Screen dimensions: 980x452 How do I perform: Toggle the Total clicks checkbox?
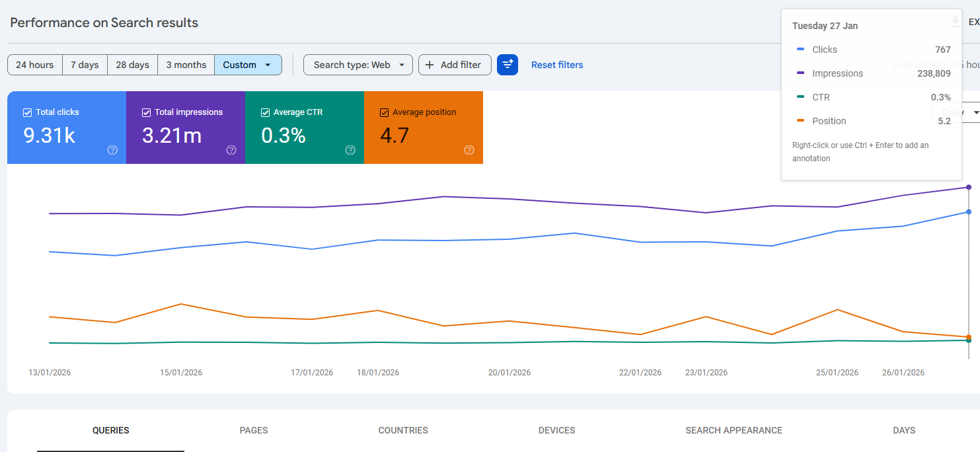27,112
